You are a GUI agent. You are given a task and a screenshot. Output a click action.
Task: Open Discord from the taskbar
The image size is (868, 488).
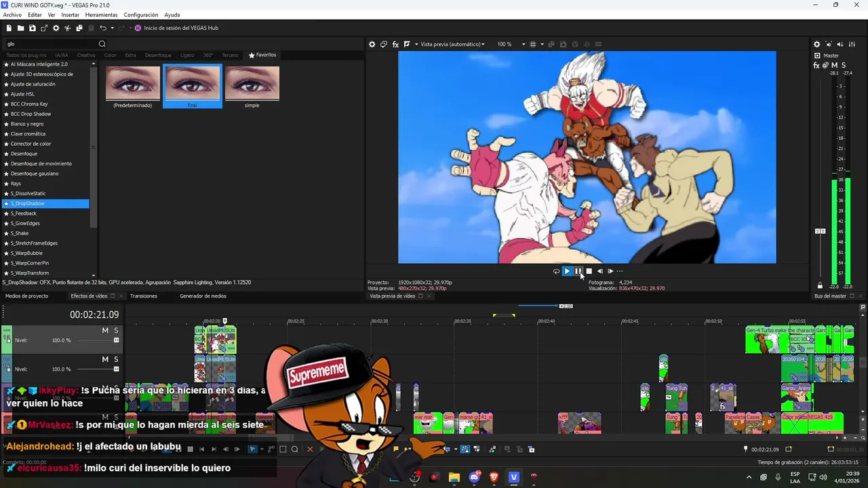click(474, 477)
